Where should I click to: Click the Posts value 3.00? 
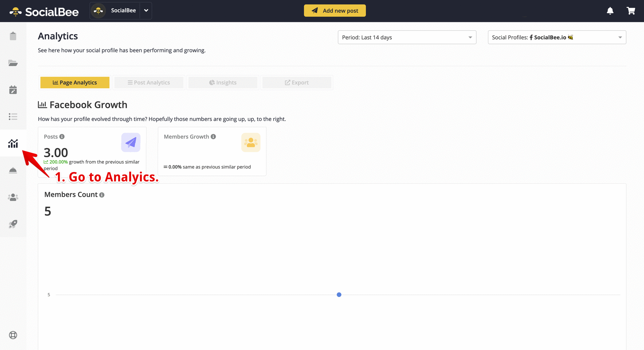coord(56,153)
